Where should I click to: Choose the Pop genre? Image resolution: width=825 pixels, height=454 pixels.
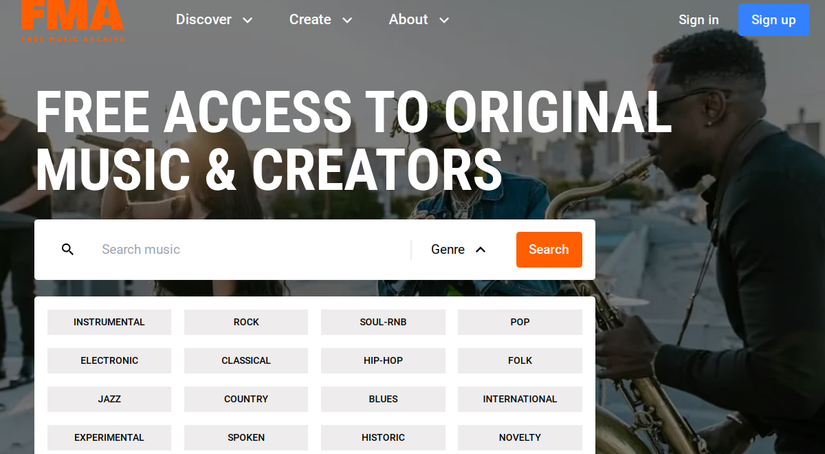point(520,322)
